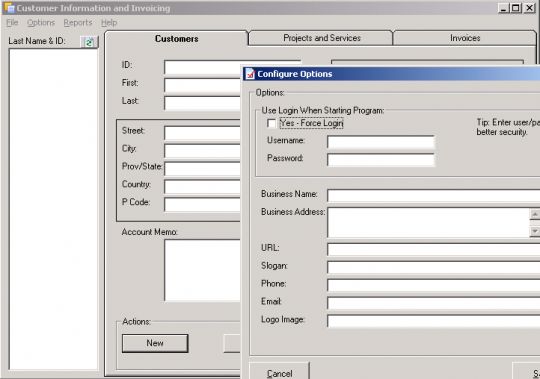Minimize the Customer Information and Invoicing window
Screen dimensions: 540x379
tap(503, 8)
